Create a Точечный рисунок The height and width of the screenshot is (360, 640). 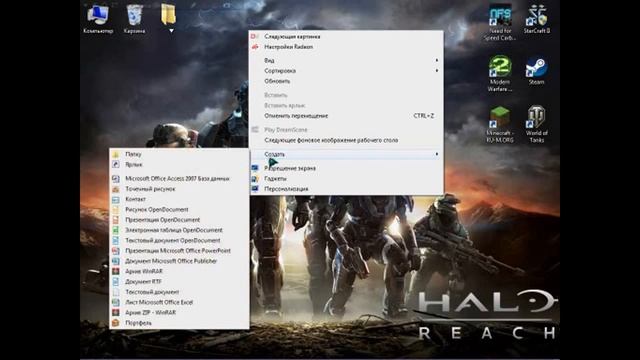click(x=179, y=189)
